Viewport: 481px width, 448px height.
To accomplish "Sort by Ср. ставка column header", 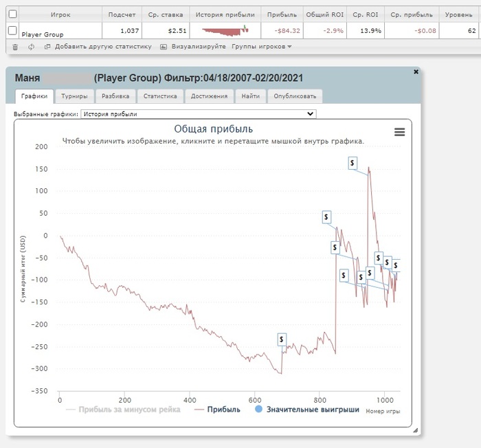I will coord(166,14).
